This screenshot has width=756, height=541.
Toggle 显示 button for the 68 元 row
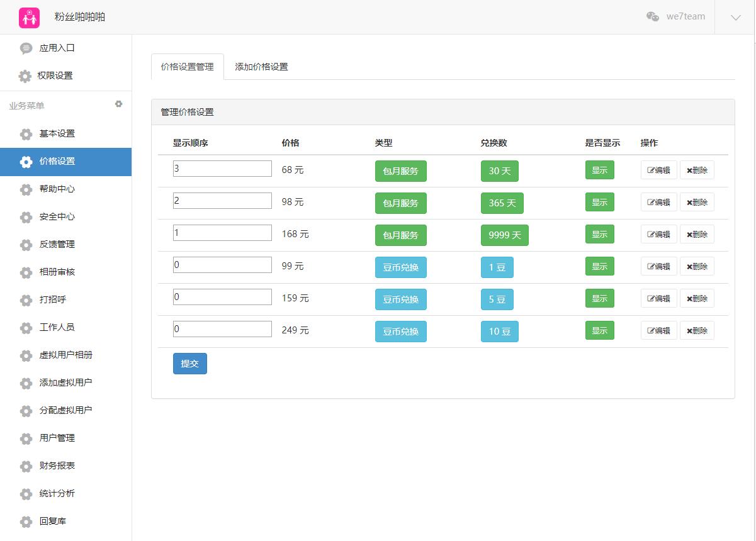click(x=599, y=170)
